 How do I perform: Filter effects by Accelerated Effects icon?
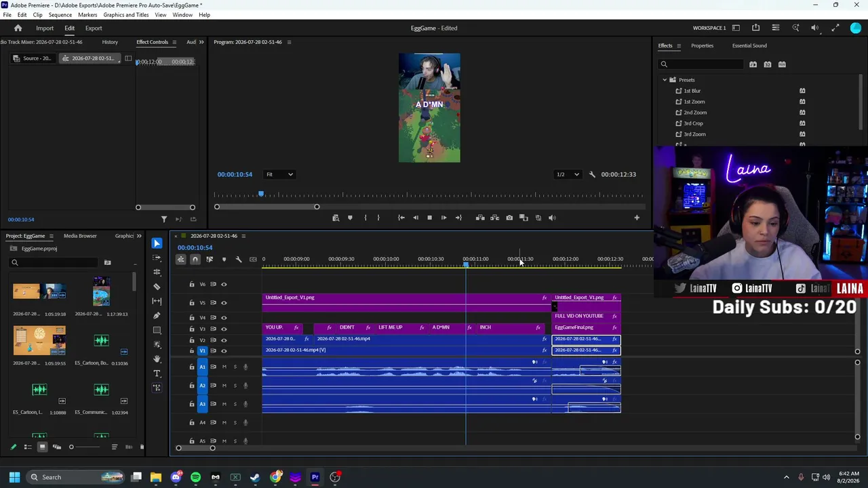753,64
